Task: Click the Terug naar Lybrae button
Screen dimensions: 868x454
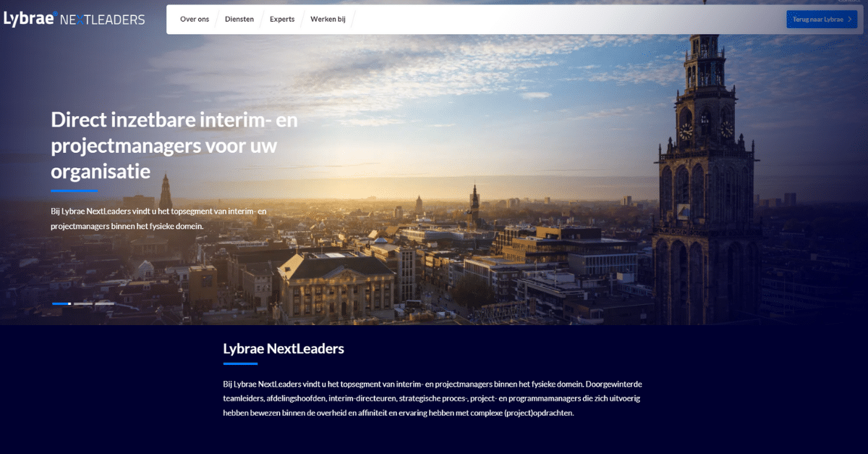Action: (822, 20)
